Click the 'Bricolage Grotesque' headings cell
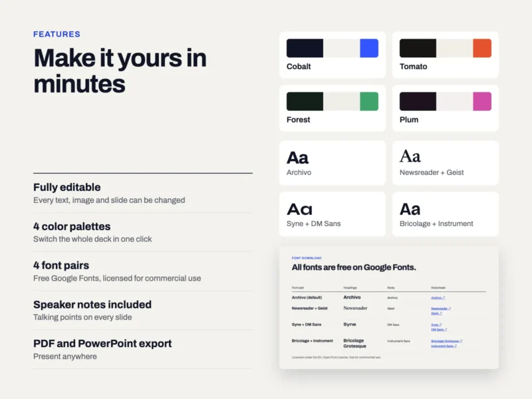The image size is (532, 399). click(x=354, y=343)
